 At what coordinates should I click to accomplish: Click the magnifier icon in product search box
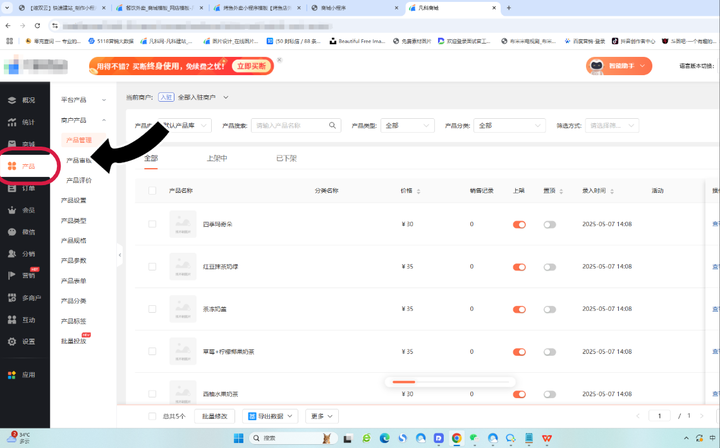(332, 125)
